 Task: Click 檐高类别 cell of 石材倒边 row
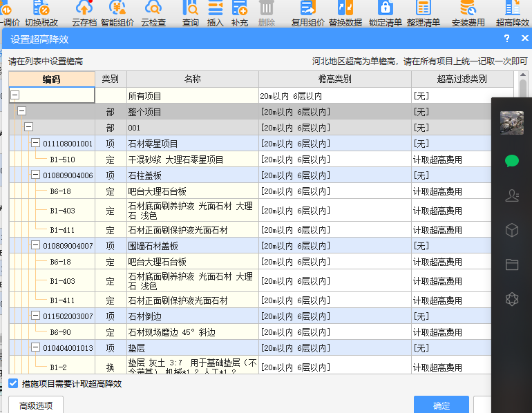click(x=335, y=316)
